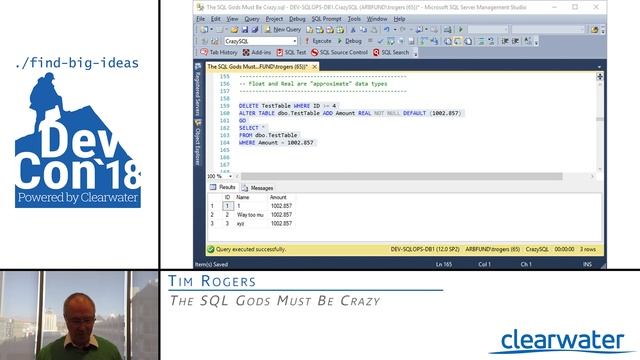Viewport: 640px width, 360px height.
Task: Open the Add-ins toolbar item
Action: pos(257,52)
